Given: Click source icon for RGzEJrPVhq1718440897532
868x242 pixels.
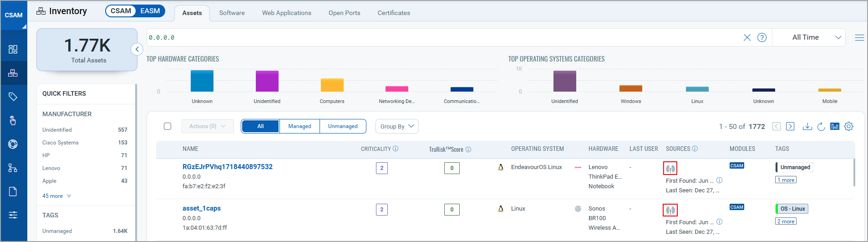Looking at the screenshot, I should click(x=670, y=169).
